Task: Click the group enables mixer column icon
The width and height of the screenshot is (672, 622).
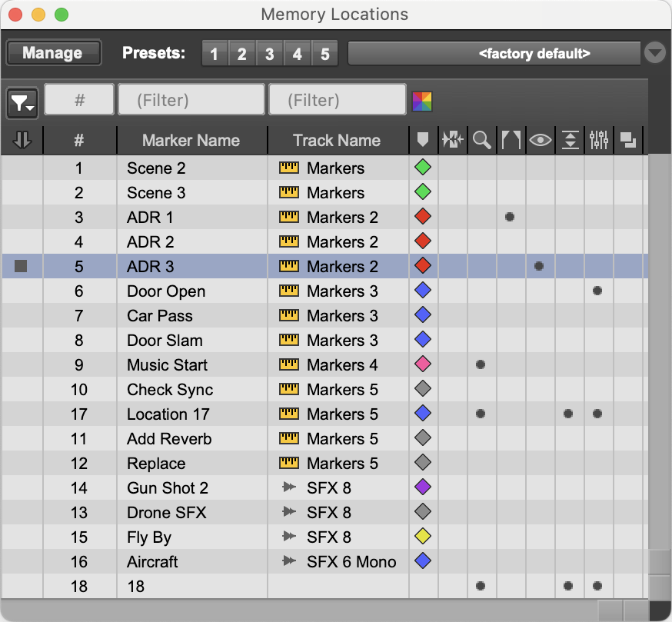Action: click(599, 140)
